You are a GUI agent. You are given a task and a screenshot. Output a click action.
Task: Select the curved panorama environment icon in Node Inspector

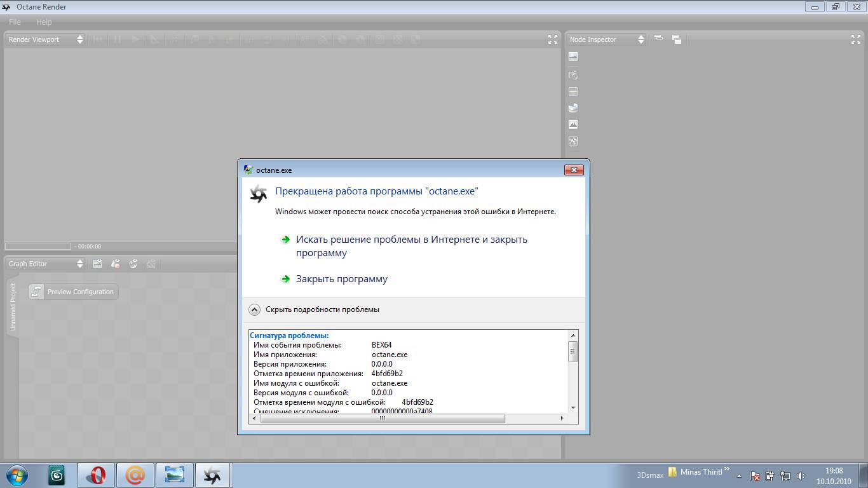[x=573, y=108]
